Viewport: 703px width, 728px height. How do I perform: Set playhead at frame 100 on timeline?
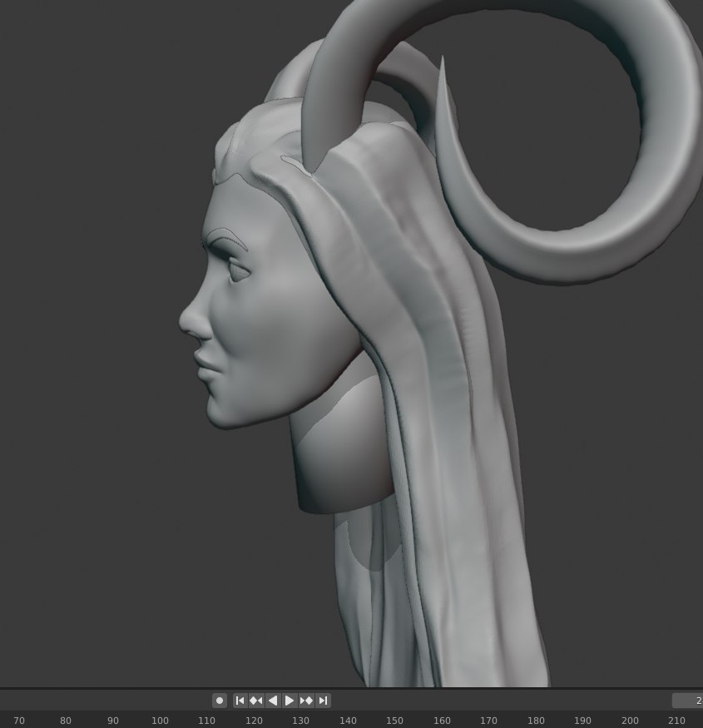click(160, 721)
